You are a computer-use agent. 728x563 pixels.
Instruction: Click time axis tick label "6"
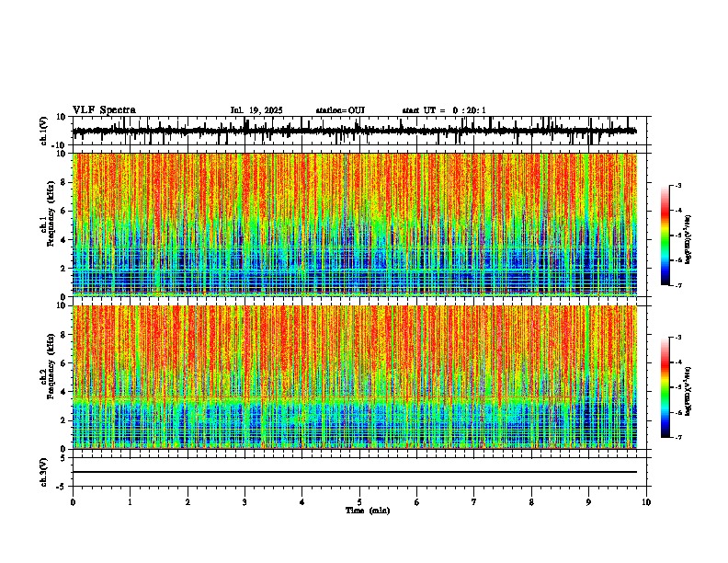417,502
